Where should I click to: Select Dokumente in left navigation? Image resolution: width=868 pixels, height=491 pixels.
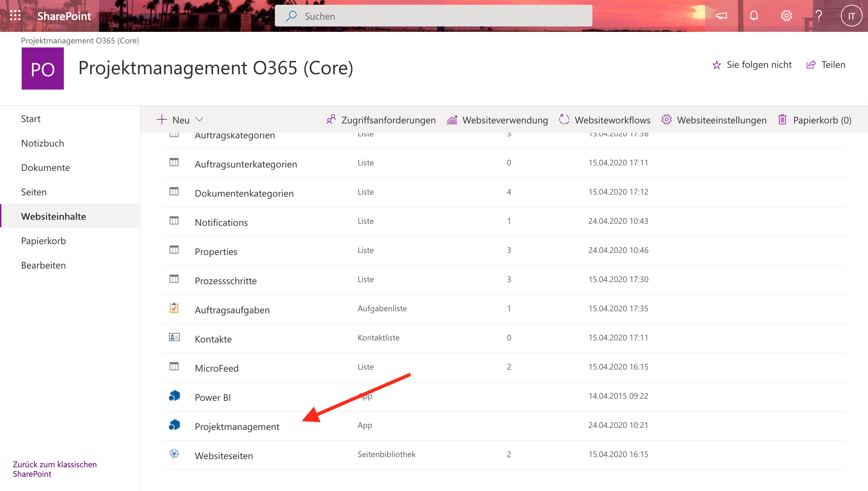tap(45, 168)
